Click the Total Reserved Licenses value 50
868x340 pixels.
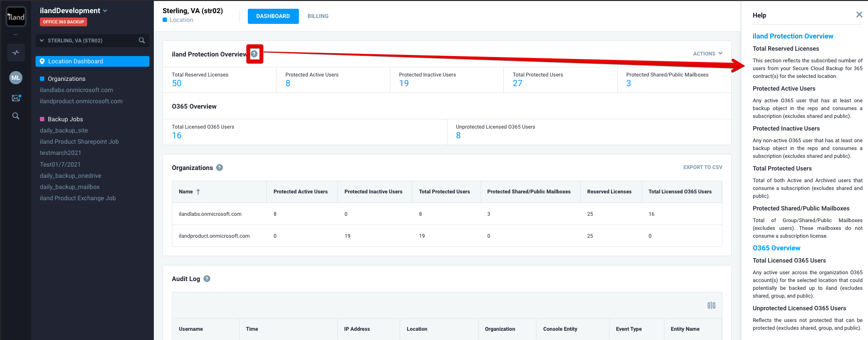click(x=177, y=83)
